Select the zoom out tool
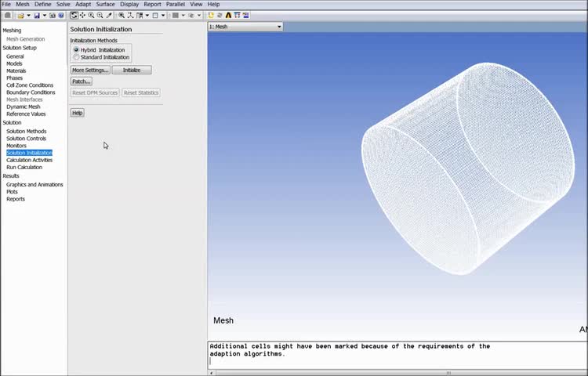 point(100,16)
